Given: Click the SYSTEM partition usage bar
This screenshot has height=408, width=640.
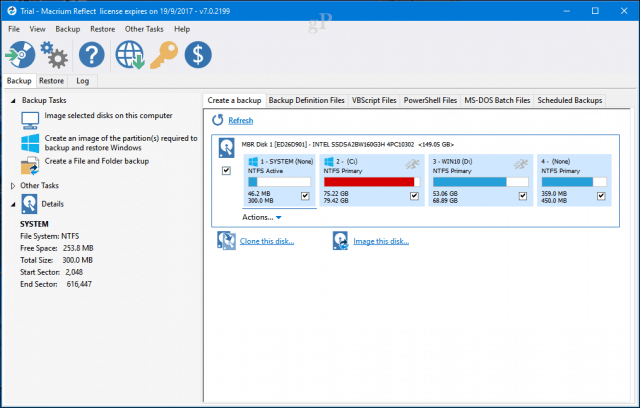Looking at the screenshot, I should coord(279,182).
